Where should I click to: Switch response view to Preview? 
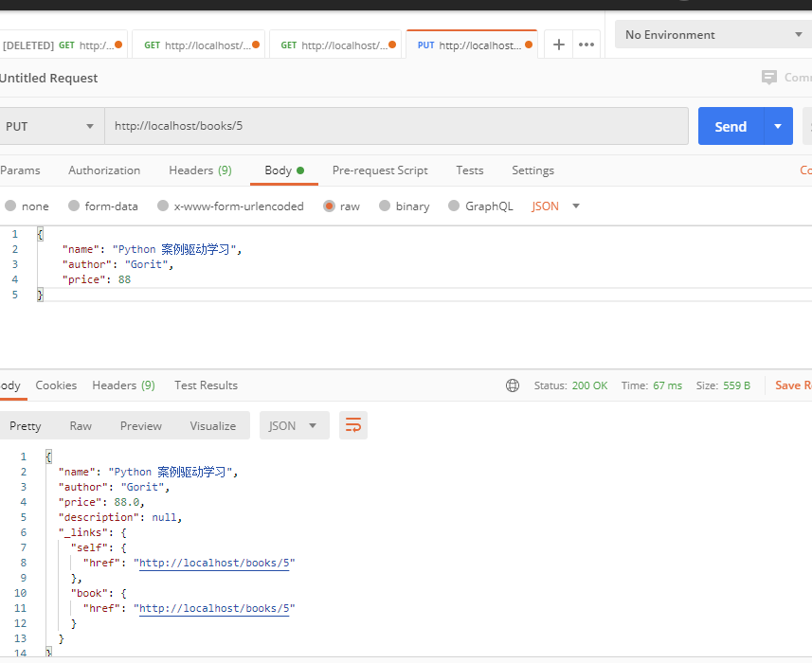(141, 425)
